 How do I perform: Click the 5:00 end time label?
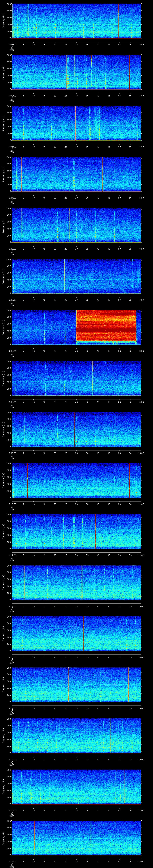pyautogui.click(x=141, y=198)
